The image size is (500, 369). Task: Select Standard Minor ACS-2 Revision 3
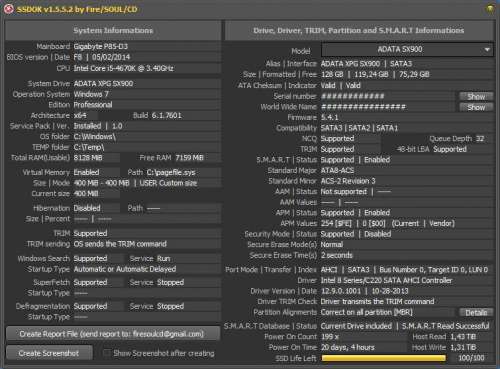(x=348, y=181)
